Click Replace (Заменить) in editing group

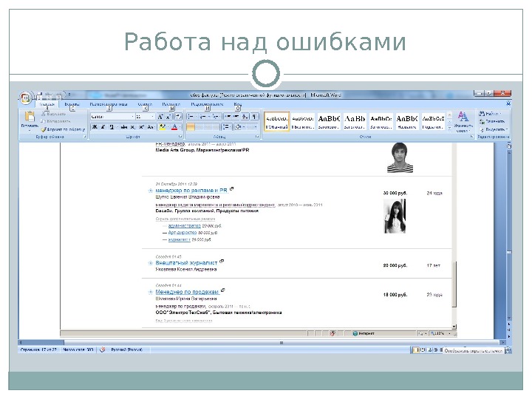tap(492, 121)
